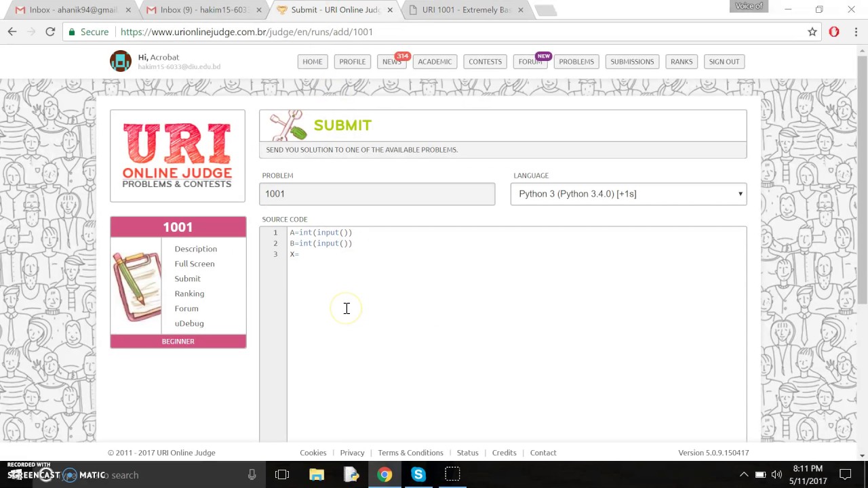868x488 pixels.
Task: Open the Cortana microphone in the taskbar
Action: click(252, 475)
